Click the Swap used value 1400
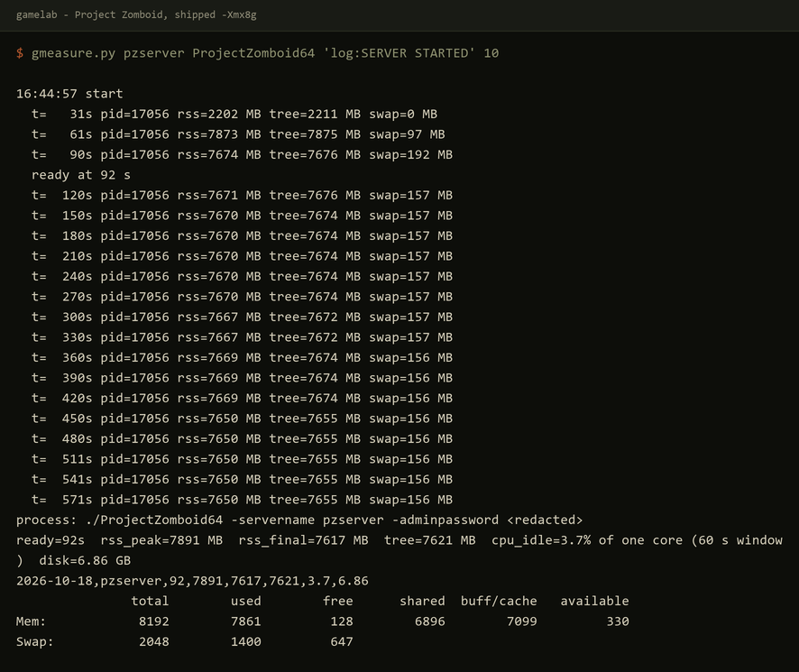This screenshot has width=799, height=672. coord(246,642)
